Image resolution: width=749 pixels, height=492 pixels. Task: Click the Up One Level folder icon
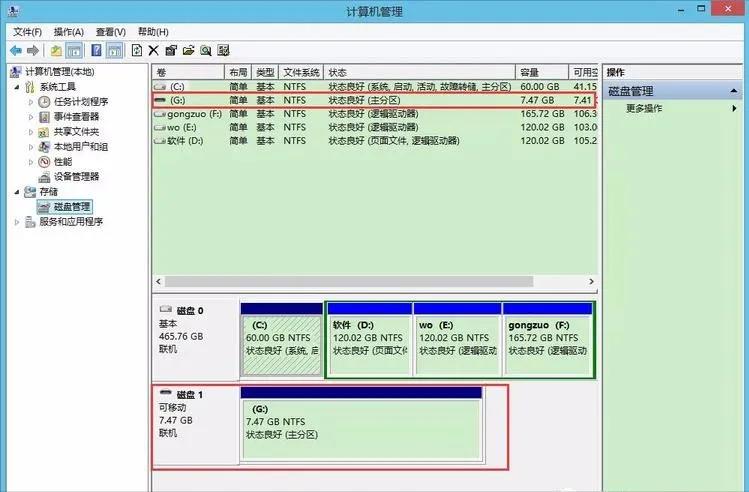pos(56,50)
